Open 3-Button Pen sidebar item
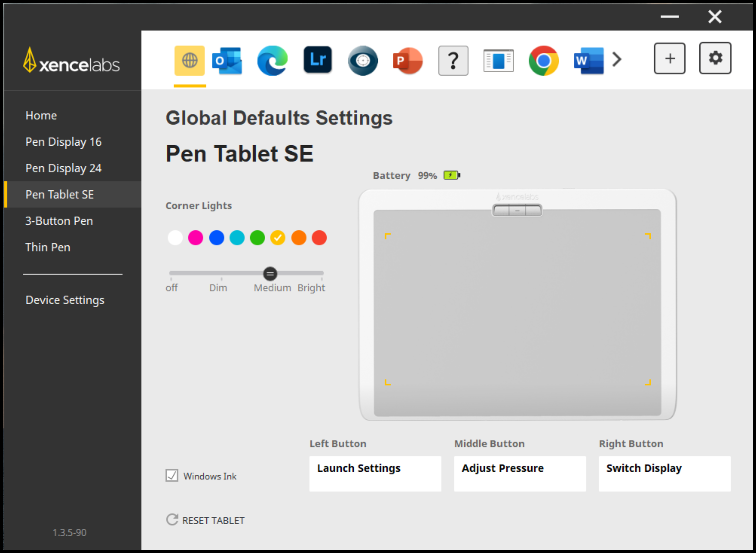 (x=59, y=221)
